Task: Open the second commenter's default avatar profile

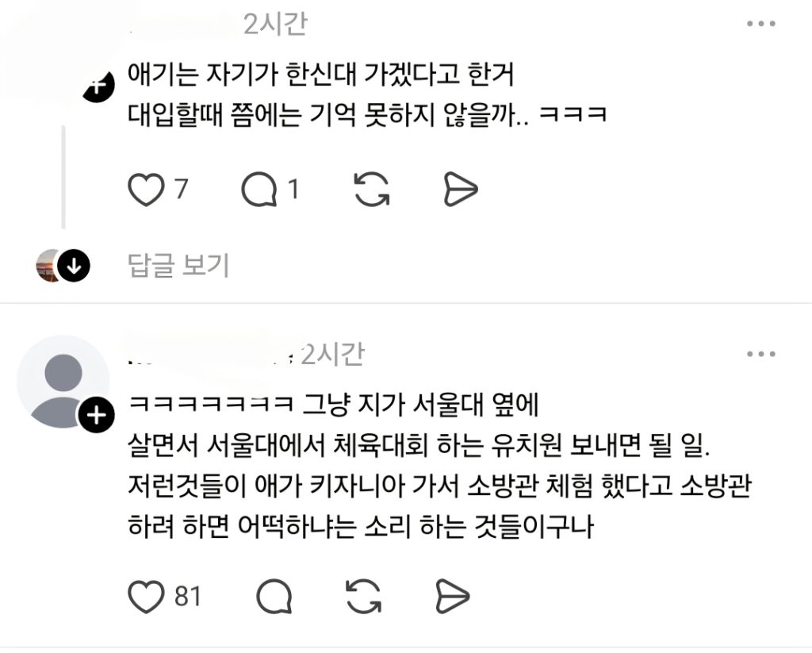Action: point(63,382)
